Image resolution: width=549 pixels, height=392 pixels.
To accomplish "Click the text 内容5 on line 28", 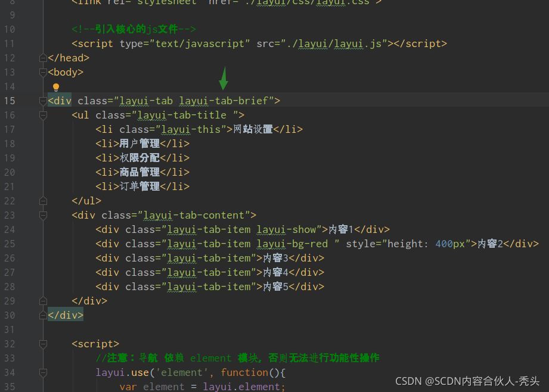I will click(x=276, y=287).
